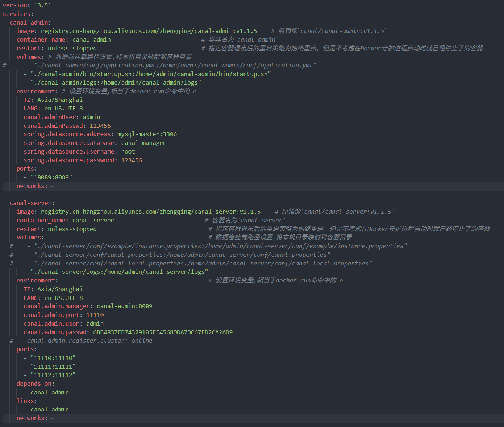Click canal-admin entry under links

click(x=50, y=410)
